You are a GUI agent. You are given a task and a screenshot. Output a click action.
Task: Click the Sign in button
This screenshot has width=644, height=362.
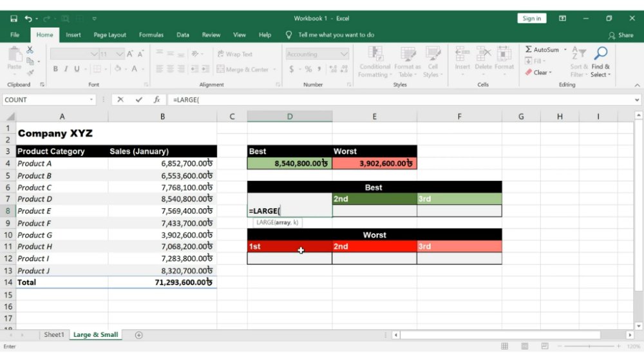pyautogui.click(x=531, y=19)
